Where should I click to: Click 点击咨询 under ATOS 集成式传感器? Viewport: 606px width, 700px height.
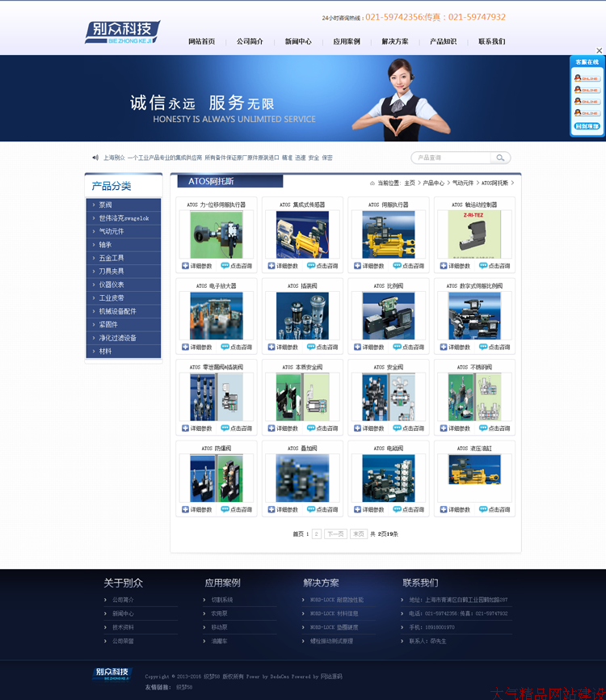[x=322, y=266]
